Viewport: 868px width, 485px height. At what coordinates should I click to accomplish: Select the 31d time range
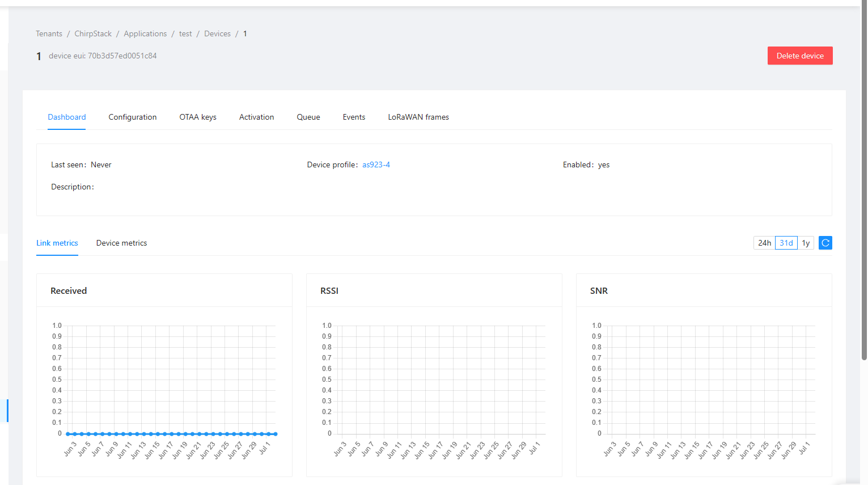(786, 243)
